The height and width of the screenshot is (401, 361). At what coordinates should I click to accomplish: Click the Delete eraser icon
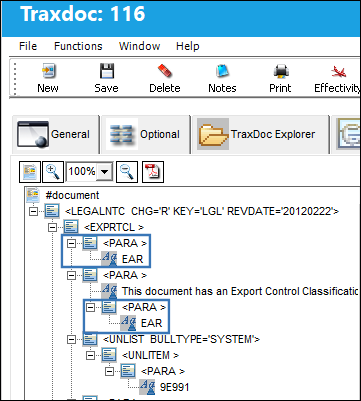[164, 71]
